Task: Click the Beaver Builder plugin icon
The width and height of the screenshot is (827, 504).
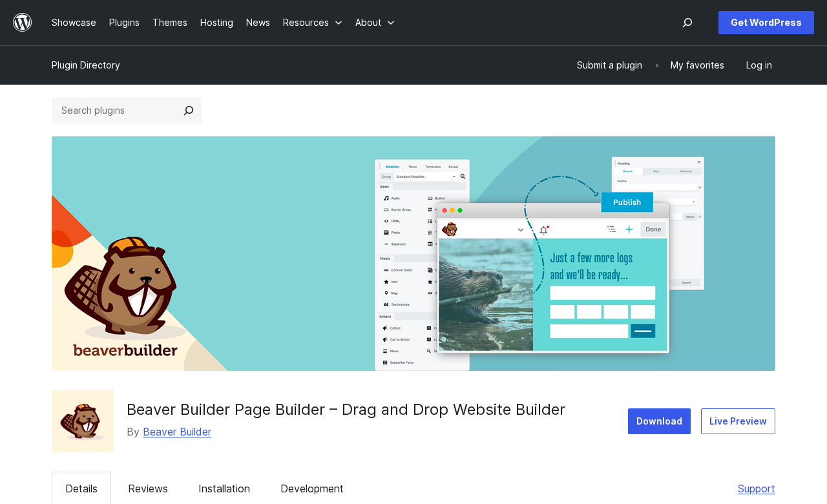Action: click(83, 421)
